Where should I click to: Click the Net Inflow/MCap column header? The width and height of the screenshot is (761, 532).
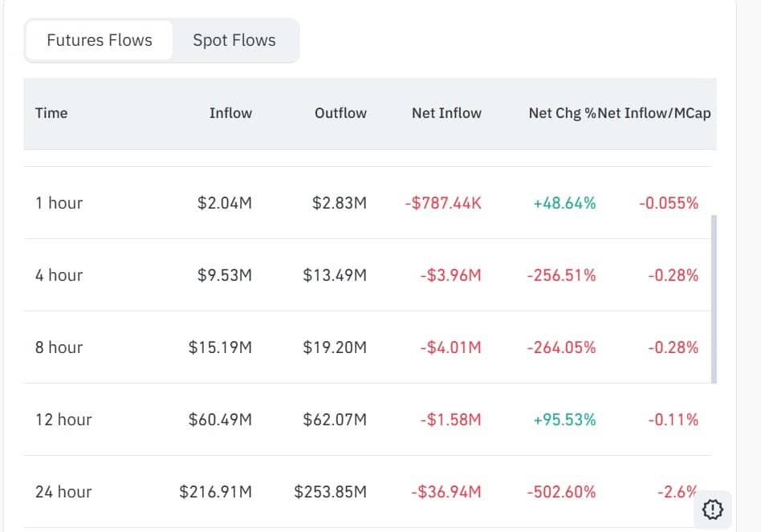[x=655, y=113]
